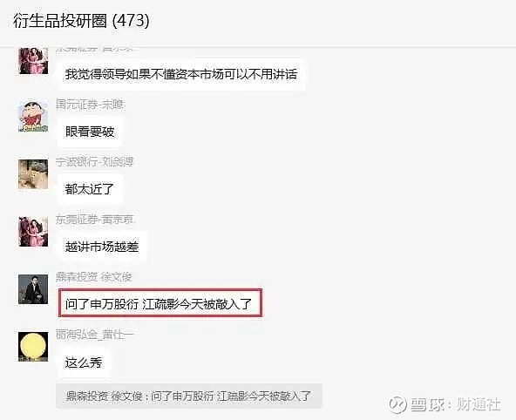
Task: Click the avatar beside 越讲市场越差 message
Action: [x=33, y=232]
